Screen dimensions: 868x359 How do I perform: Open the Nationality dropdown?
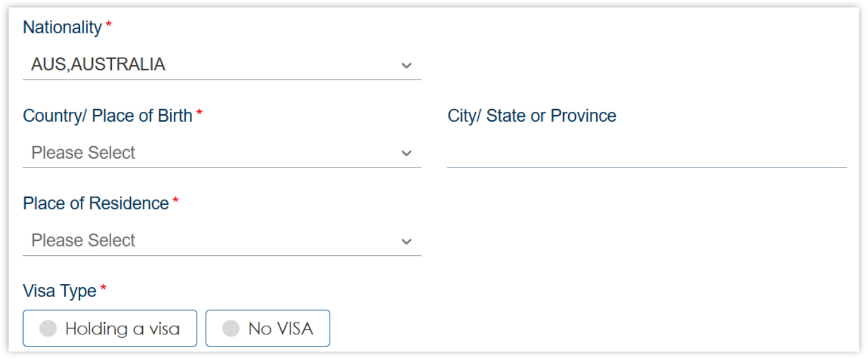point(222,65)
